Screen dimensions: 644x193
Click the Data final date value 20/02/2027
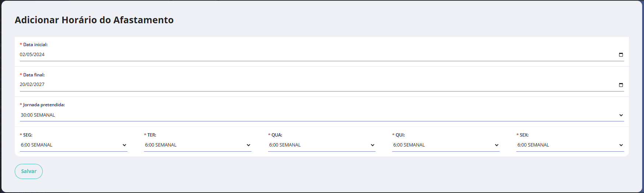click(x=32, y=85)
